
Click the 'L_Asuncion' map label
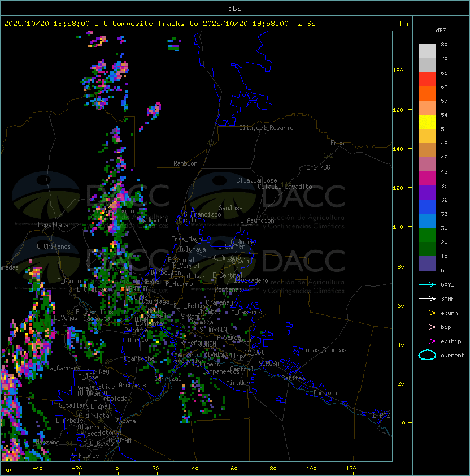point(257,220)
